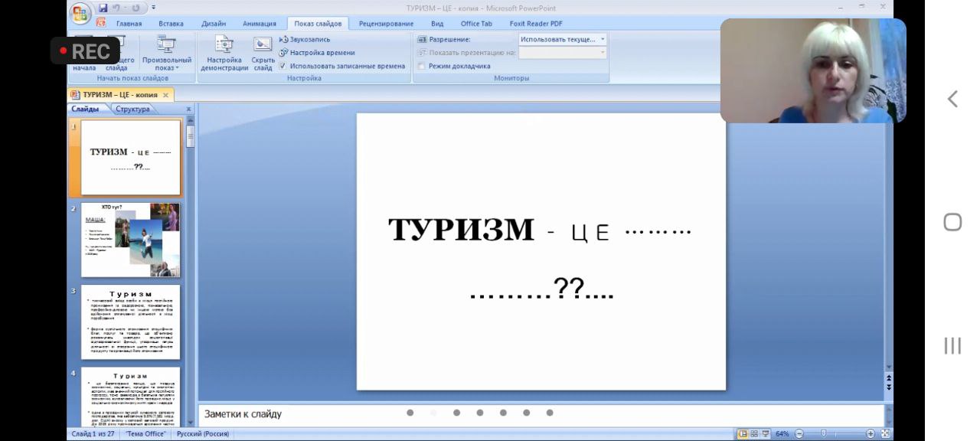Save via quick access floppy icon
The height and width of the screenshot is (441, 980).
coord(103,8)
